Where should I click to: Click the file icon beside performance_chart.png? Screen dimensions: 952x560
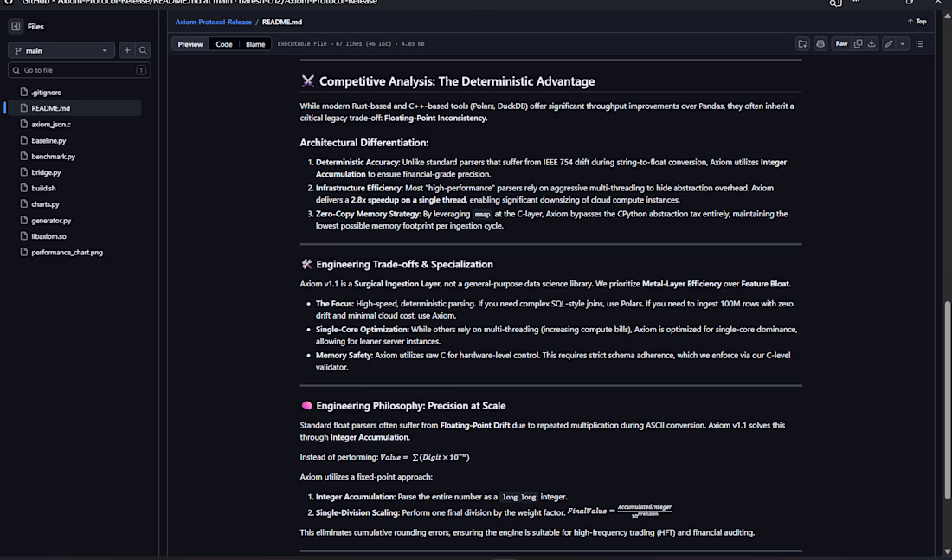coord(24,252)
